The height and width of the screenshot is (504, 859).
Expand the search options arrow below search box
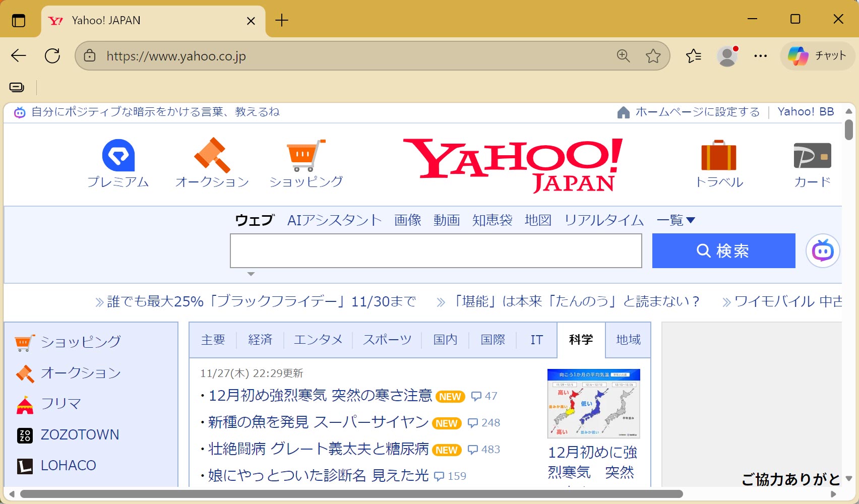point(251,274)
